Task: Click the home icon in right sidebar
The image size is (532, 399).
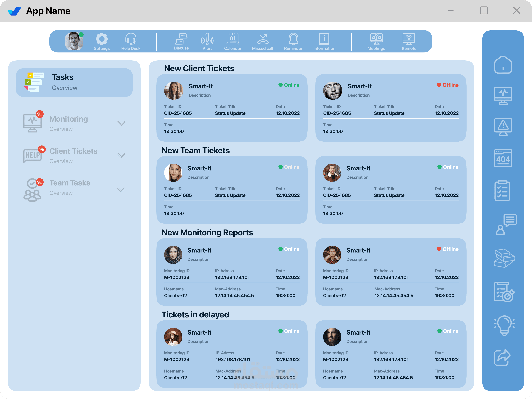Action: tap(503, 64)
